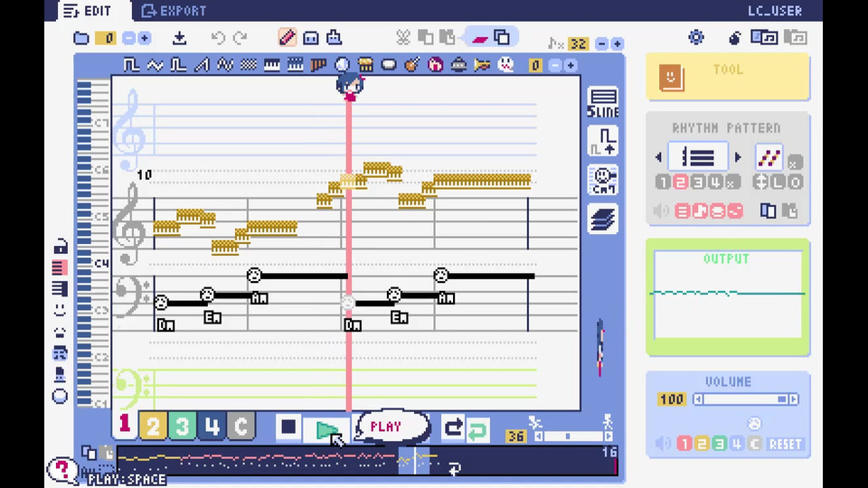Choose the square wave instrument

pyautogui.click(x=131, y=65)
